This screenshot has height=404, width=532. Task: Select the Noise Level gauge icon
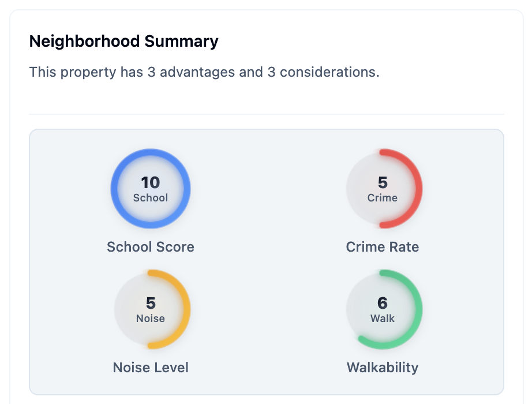tap(151, 309)
